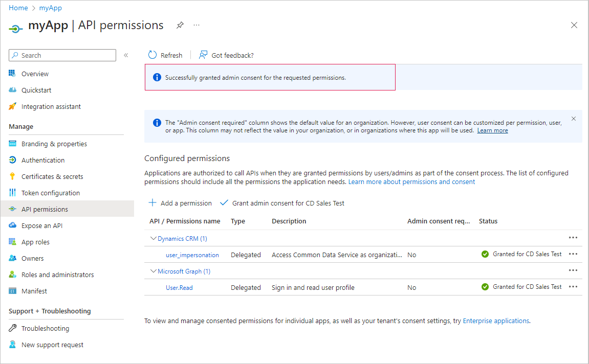This screenshot has height=364, width=589.
Task: Open the Enterprise applications link
Action: point(496,321)
